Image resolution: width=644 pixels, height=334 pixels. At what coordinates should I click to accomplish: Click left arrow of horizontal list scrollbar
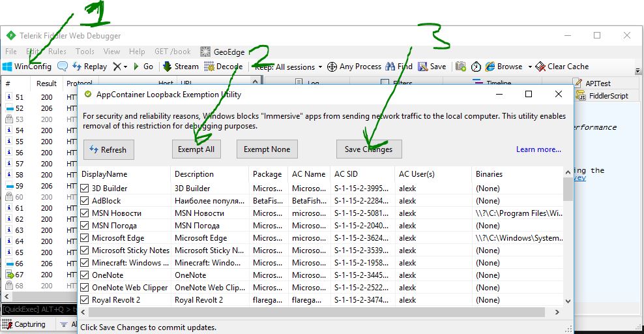[83, 312]
